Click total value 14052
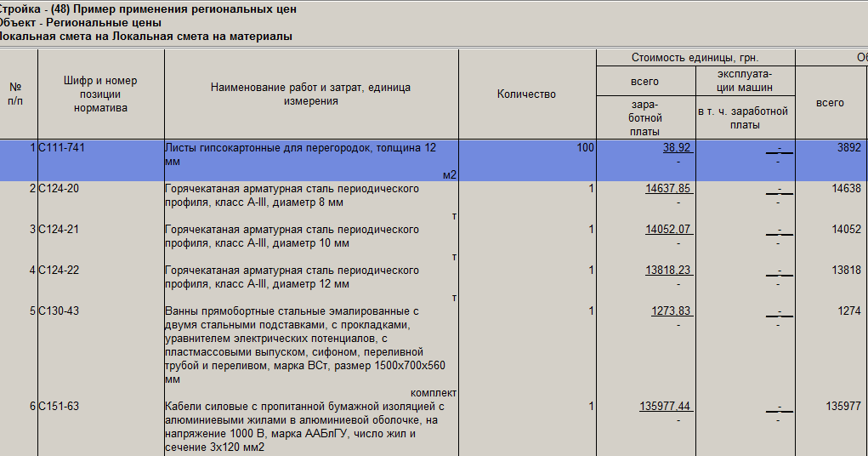The width and height of the screenshot is (868, 456). pos(847,230)
